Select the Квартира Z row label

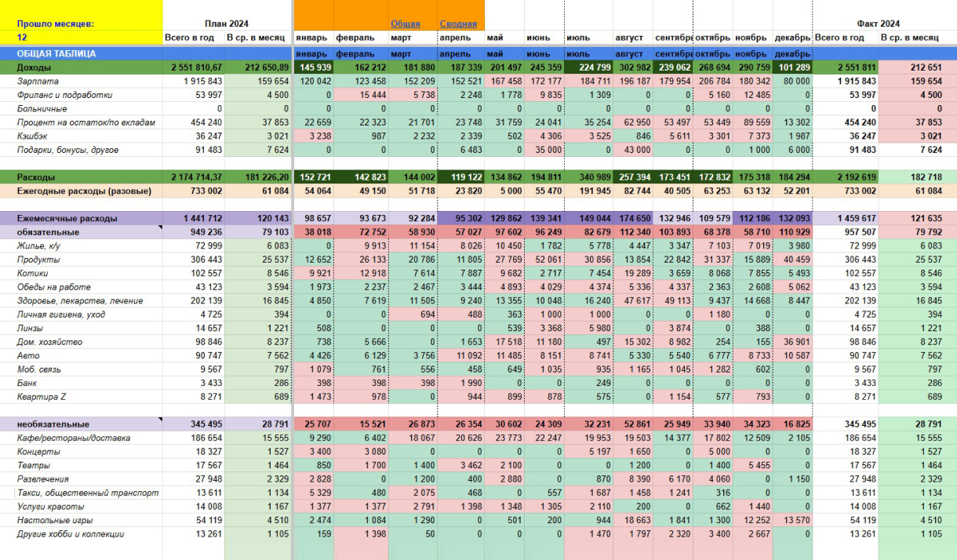pos(42,397)
